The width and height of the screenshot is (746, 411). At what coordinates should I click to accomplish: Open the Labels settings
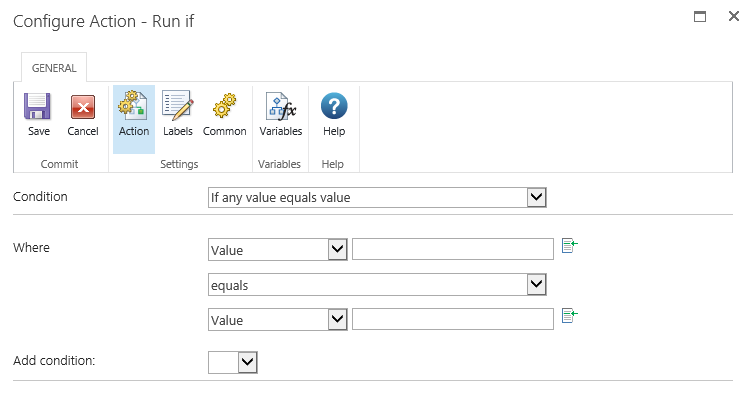pyautogui.click(x=177, y=108)
